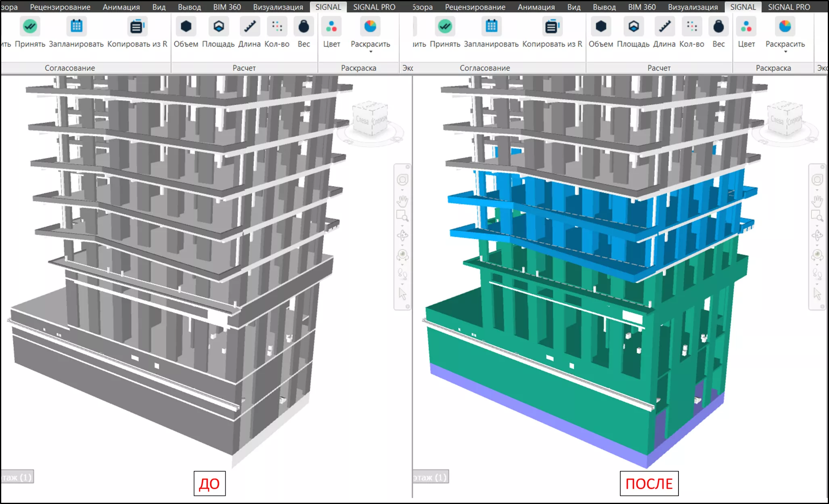829x504 pixels.
Task: Switch to SIGNAL PRO tab in left window
Action: pyautogui.click(x=374, y=7)
